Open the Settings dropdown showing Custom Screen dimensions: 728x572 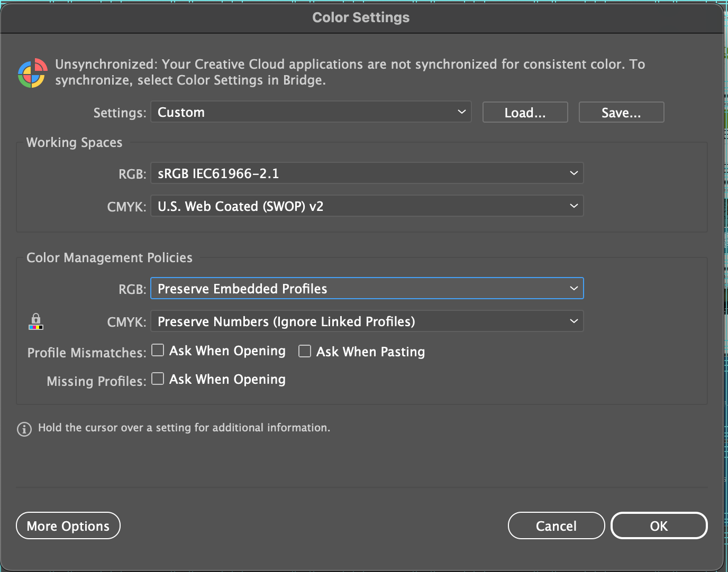point(310,112)
